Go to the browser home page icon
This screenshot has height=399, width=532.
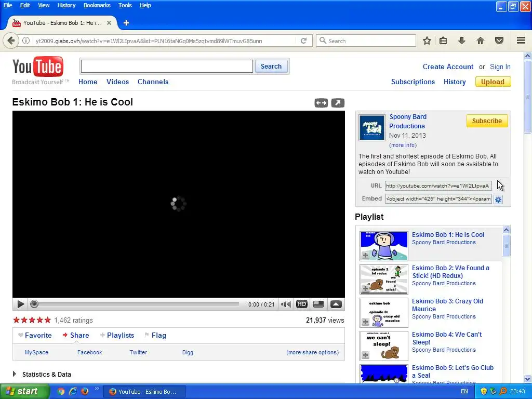(481, 41)
